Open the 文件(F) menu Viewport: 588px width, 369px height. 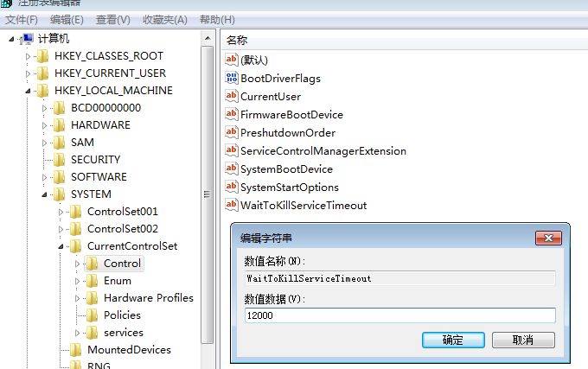[22, 19]
